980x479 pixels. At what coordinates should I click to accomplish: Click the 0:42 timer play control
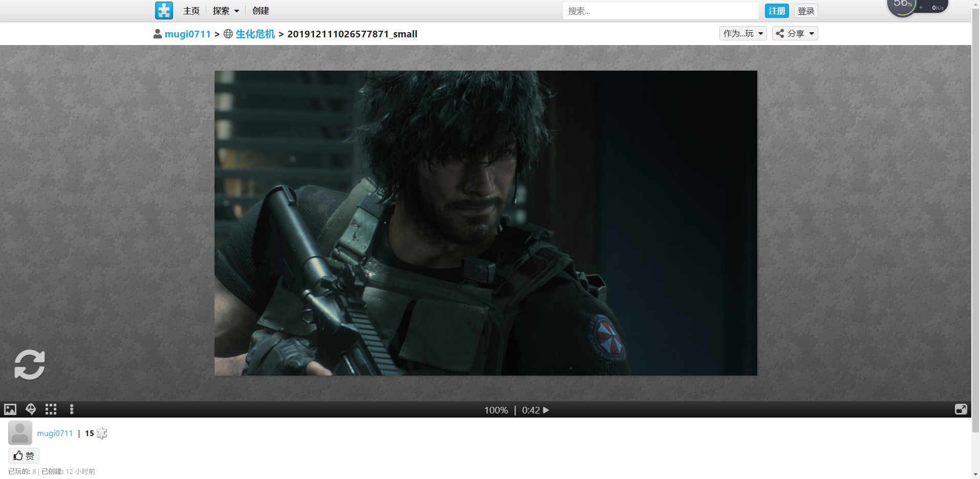536,410
